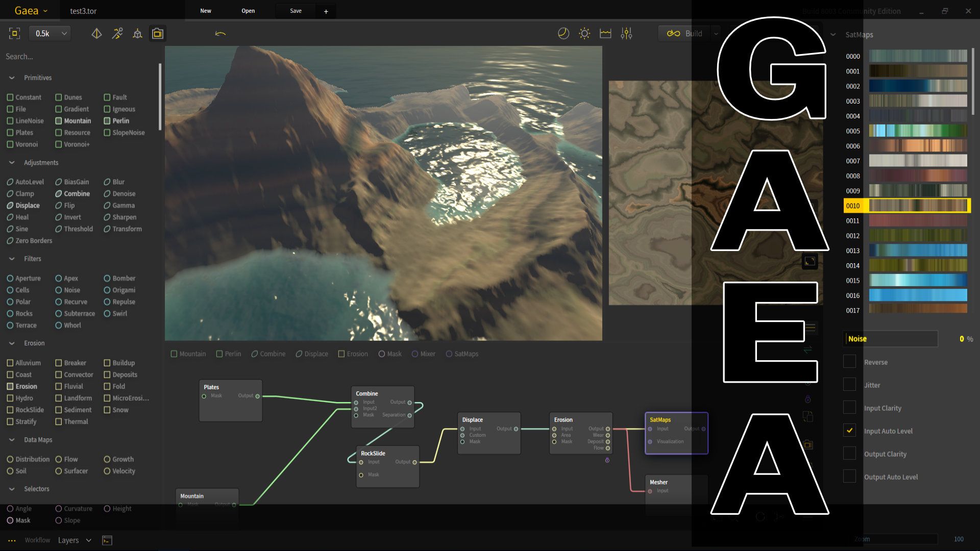Add the Swirl filter node
The image size is (980, 551).
click(x=115, y=314)
